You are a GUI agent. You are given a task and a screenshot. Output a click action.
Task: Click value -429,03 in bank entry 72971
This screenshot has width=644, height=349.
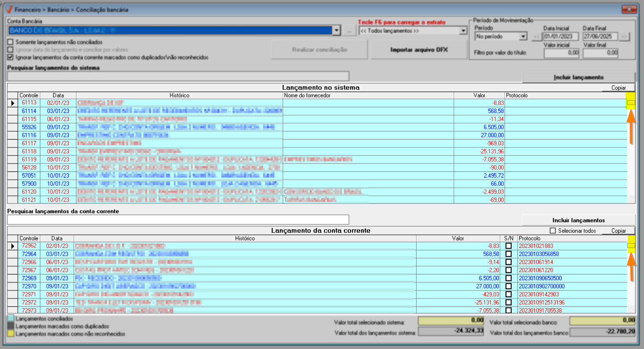[490, 294]
